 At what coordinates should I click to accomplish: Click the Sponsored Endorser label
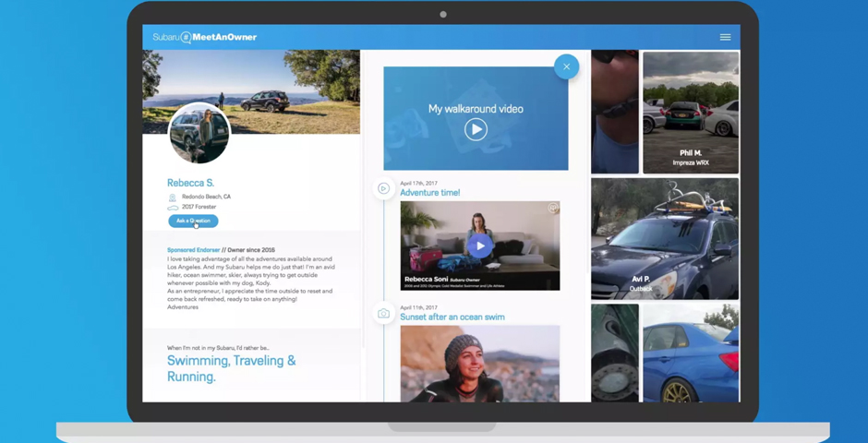193,250
